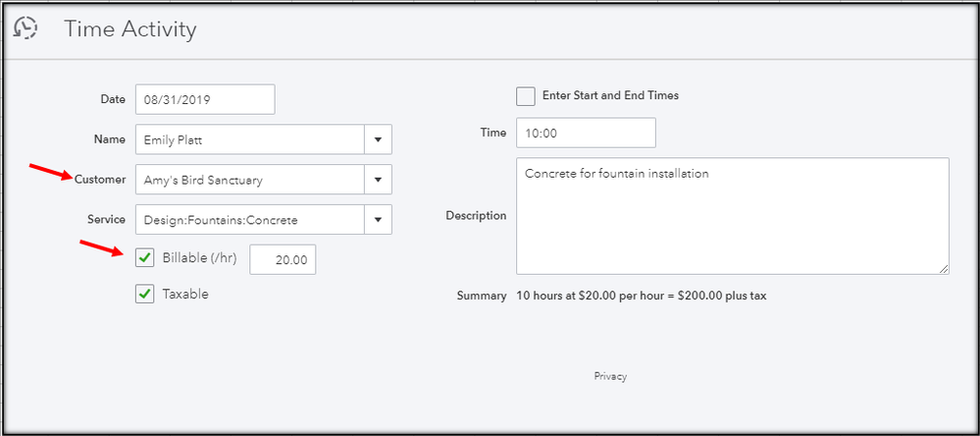Click the Enter Start and End Times label

(x=610, y=95)
